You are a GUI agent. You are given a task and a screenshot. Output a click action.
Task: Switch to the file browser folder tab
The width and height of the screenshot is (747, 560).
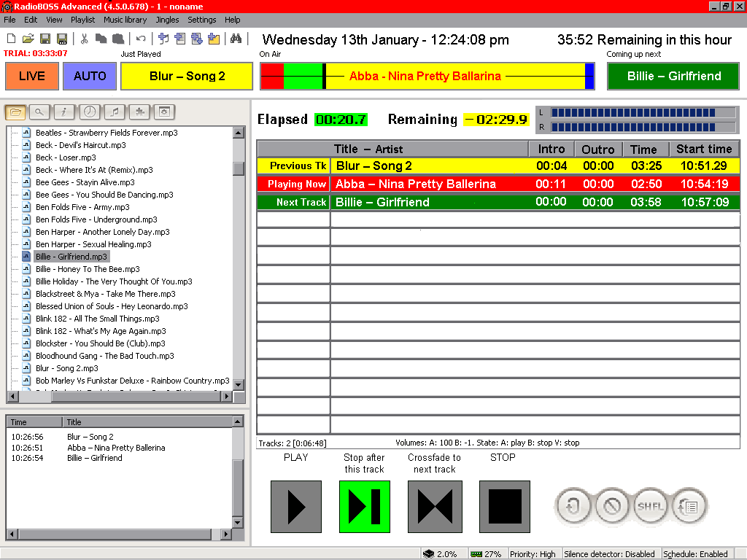(15, 112)
